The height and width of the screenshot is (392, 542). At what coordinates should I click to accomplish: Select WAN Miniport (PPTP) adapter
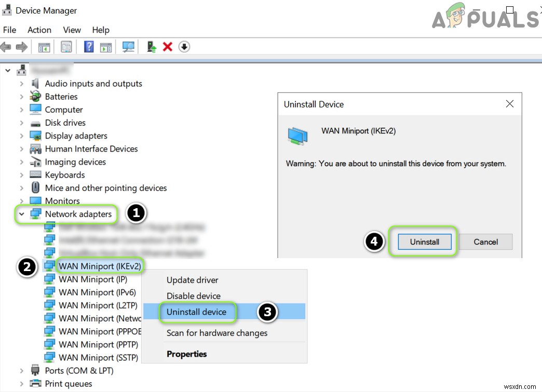coord(99,344)
